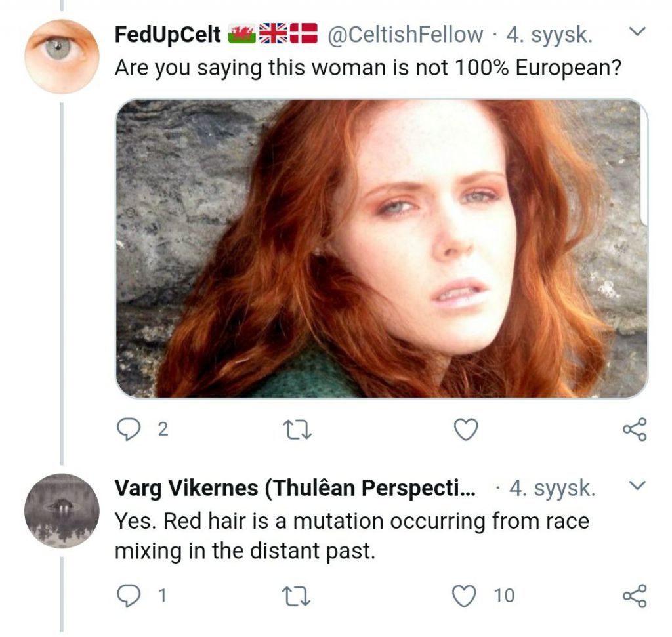This screenshot has width=672, height=637.
Task: Open tweet text "Are you saying this woman"
Action: point(367,68)
